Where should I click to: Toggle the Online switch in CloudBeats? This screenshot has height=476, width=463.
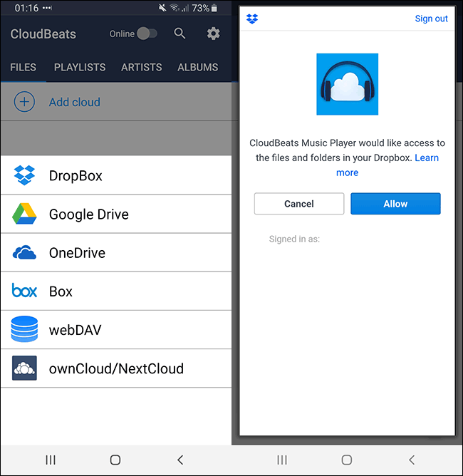point(147,33)
